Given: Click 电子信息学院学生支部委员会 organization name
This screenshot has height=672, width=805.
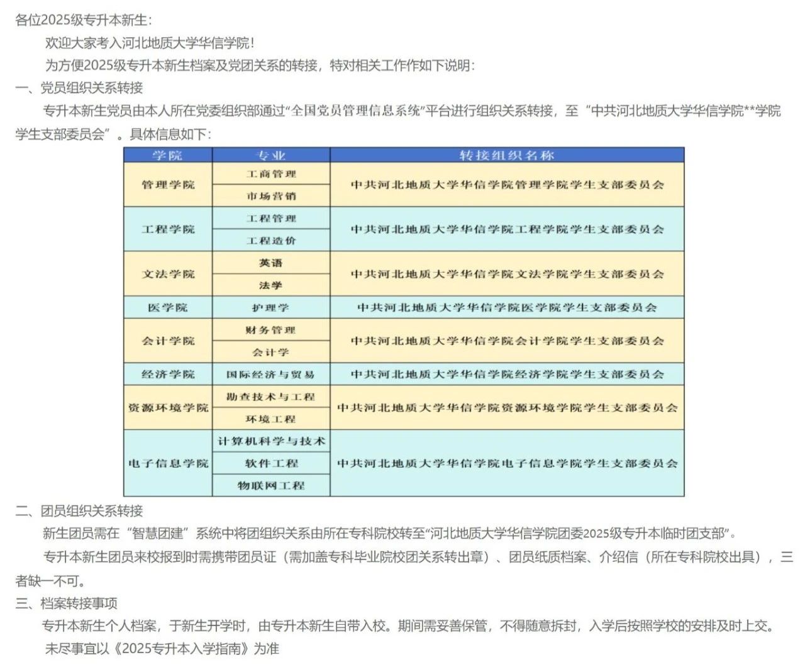Looking at the screenshot, I should [x=507, y=463].
